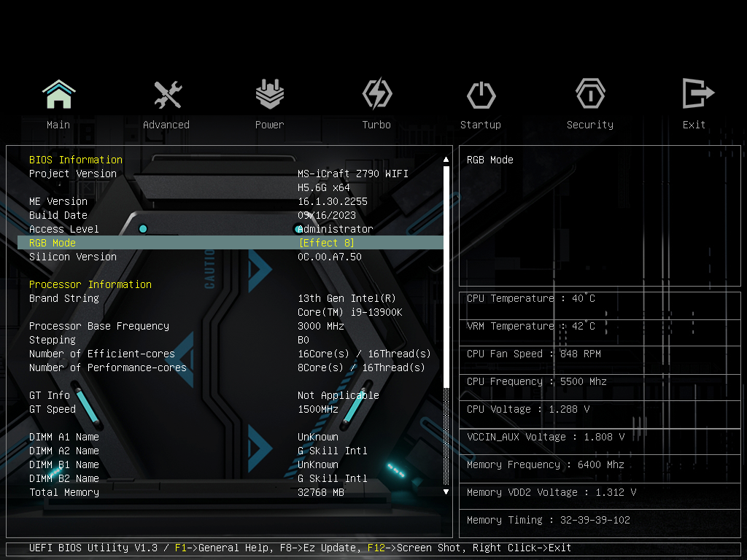Select Number of Efficient-cores label
747x560 pixels.
click(102, 354)
